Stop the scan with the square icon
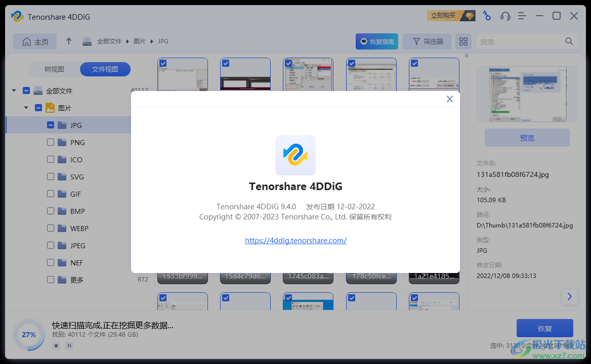The height and width of the screenshot is (364, 591). pyautogui.click(x=56, y=346)
